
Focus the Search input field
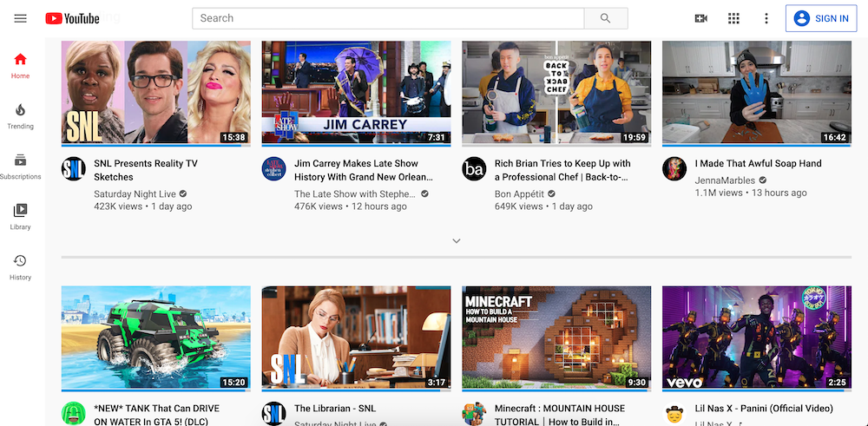(388, 18)
